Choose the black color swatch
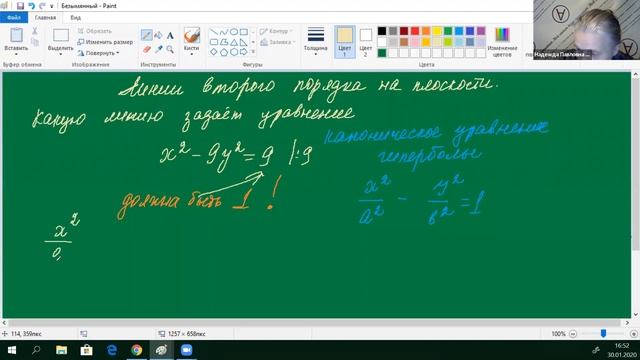 (382, 31)
